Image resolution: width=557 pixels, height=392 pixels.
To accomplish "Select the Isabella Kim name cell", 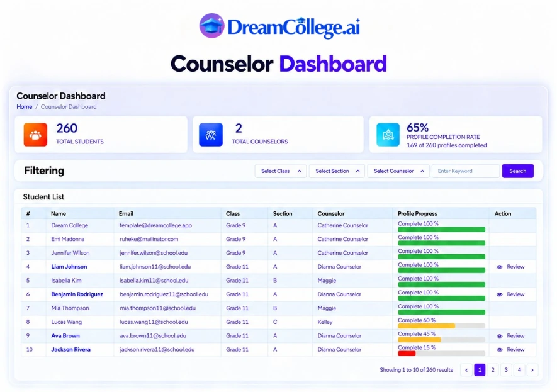I will (66, 281).
